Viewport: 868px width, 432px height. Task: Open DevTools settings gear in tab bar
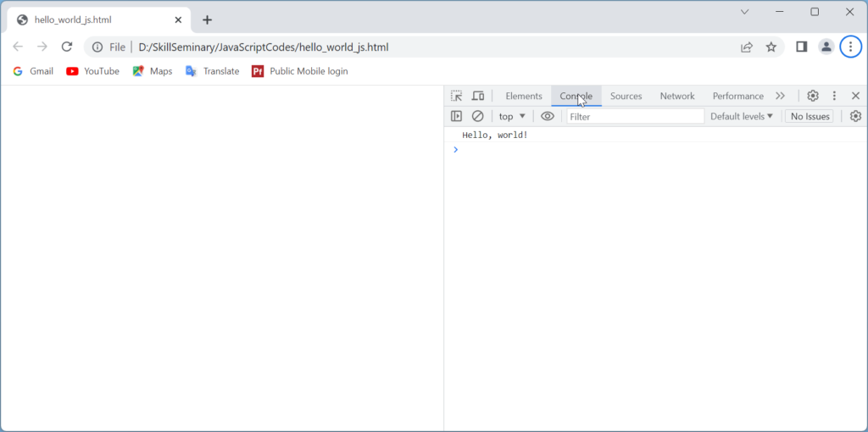click(813, 96)
